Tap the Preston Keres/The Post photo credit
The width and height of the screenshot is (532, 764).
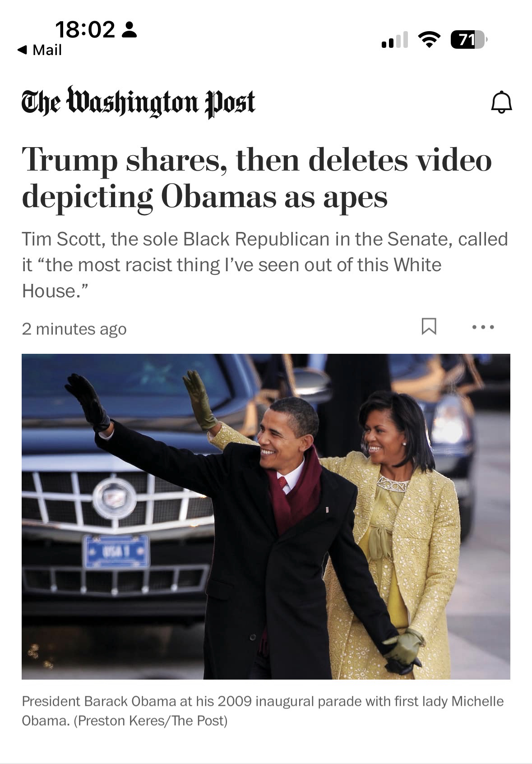[x=151, y=721]
